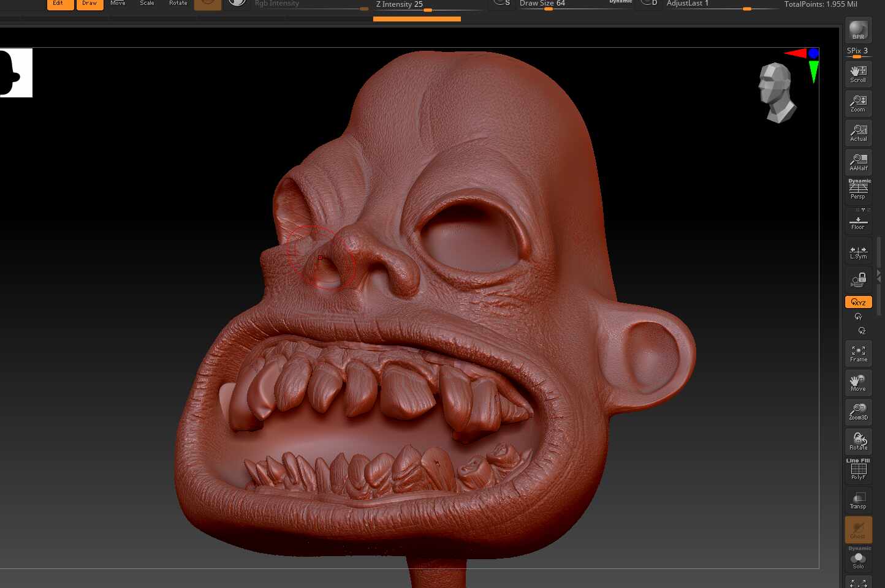Click the blue Z-axis dot indicator
The height and width of the screenshot is (588, 885).
(813, 54)
